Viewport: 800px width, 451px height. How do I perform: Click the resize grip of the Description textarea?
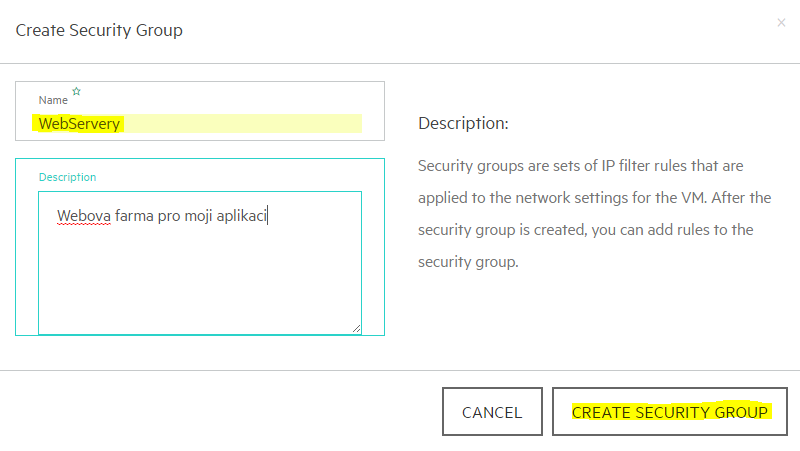(x=357, y=329)
